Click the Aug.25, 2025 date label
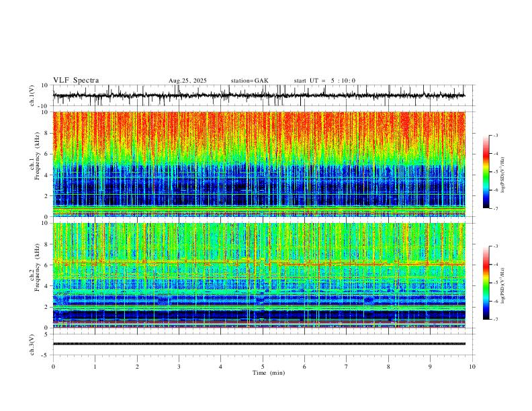The width and height of the screenshot is (532, 411). (187, 81)
